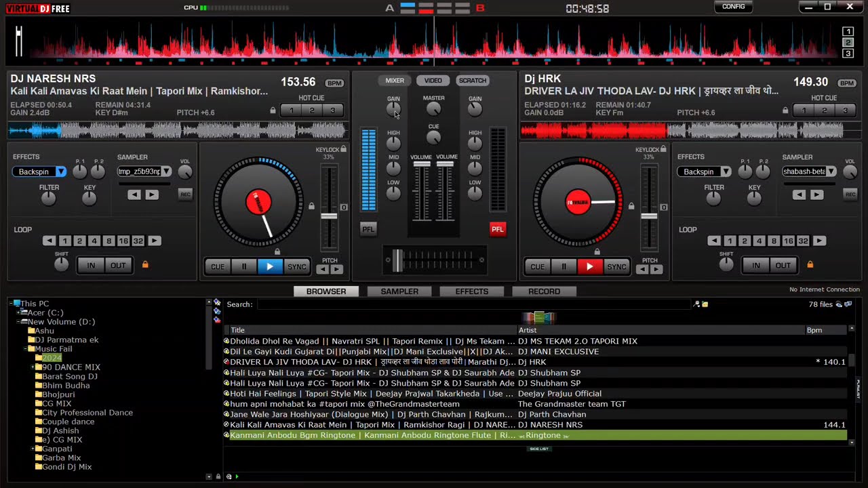Set deck A loop length to 4

click(x=94, y=241)
